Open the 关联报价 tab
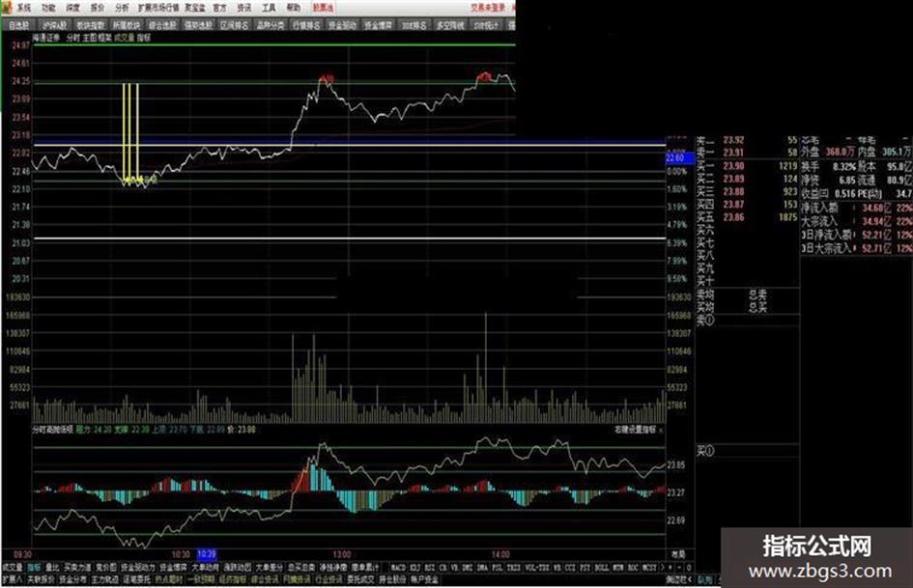Screen dimensions: 913x588 pos(41,580)
